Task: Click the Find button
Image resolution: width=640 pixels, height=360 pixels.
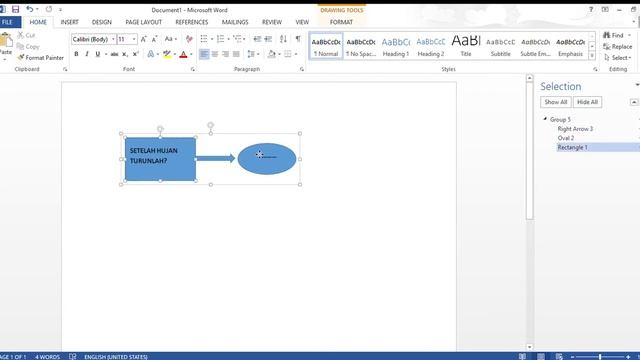Action: point(614,36)
